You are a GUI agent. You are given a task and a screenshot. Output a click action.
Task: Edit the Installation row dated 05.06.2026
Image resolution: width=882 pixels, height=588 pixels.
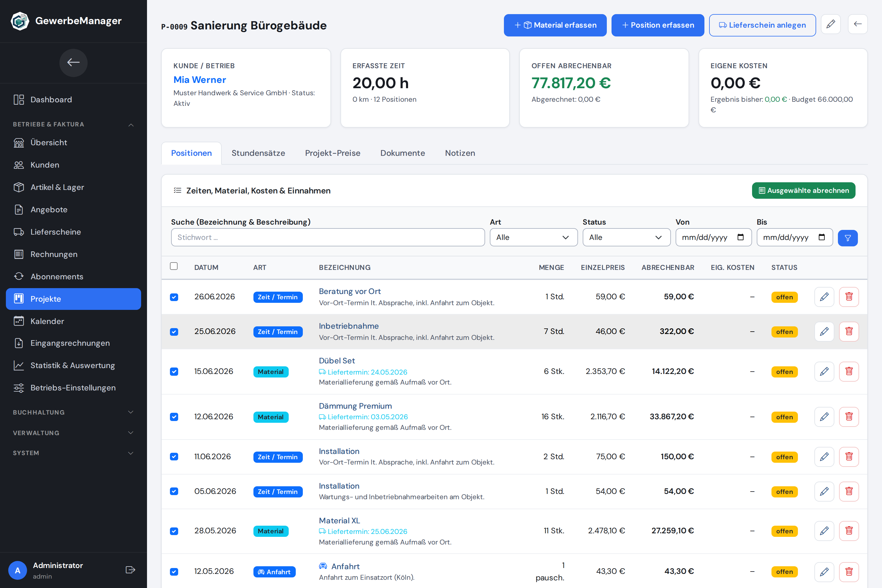(824, 492)
